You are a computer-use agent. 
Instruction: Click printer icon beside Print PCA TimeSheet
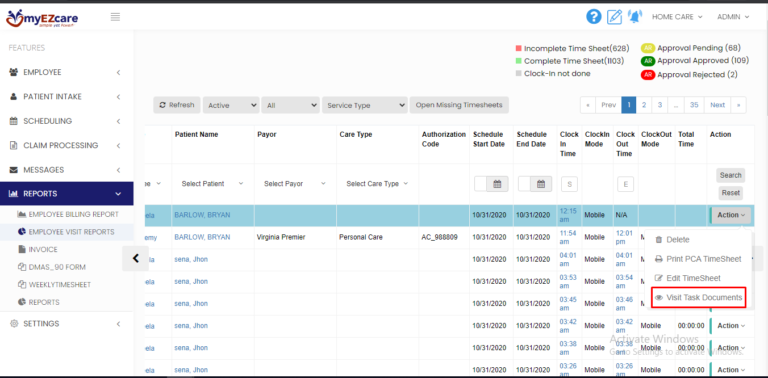coord(659,259)
